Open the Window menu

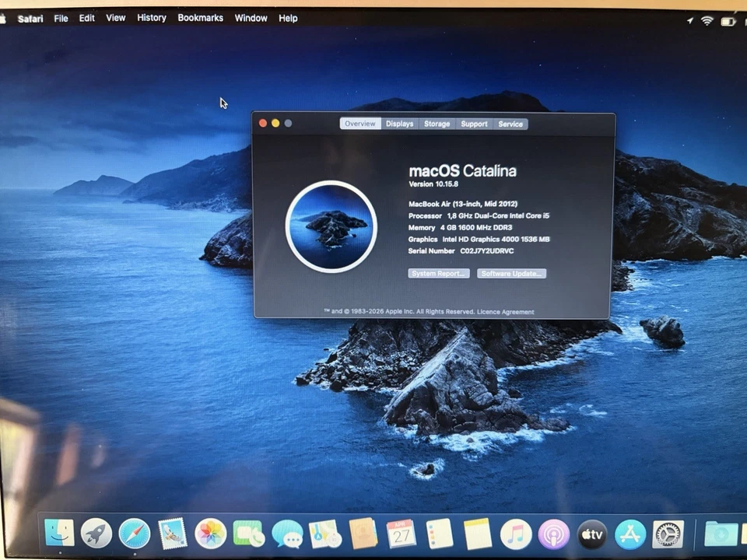(x=251, y=18)
